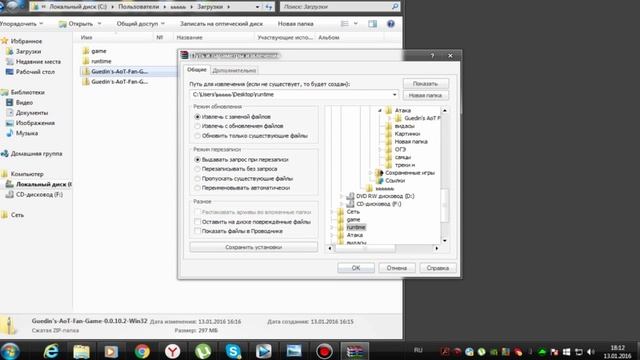The width and height of the screenshot is (640, 360).
Task: Click "Новая папка" button in the dialog
Action: point(425,95)
